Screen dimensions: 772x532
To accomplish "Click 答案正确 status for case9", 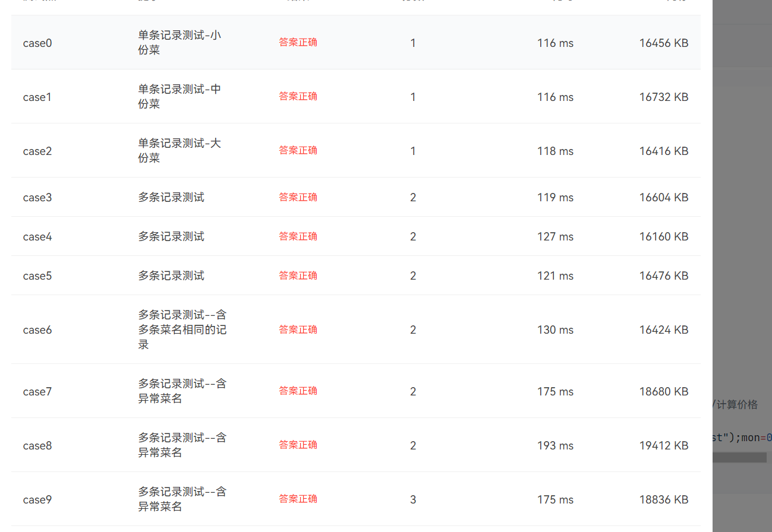I will pos(298,499).
